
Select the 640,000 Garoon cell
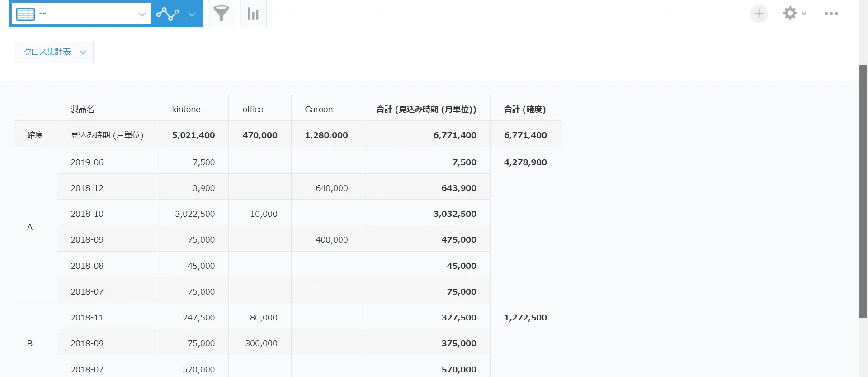(331, 188)
